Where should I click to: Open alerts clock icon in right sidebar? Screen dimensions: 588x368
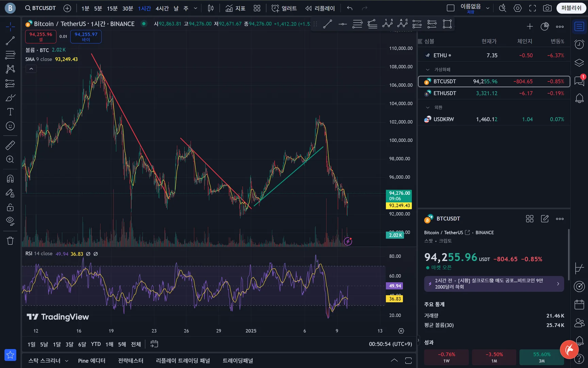click(x=579, y=44)
